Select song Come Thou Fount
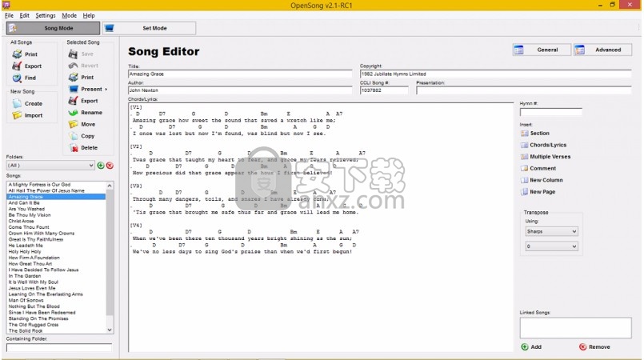644x360 pixels. tap(29, 227)
